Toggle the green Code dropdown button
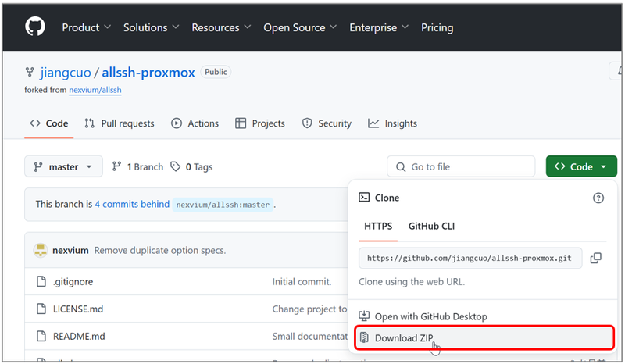Viewport: 625px width, 364px height. point(581,166)
